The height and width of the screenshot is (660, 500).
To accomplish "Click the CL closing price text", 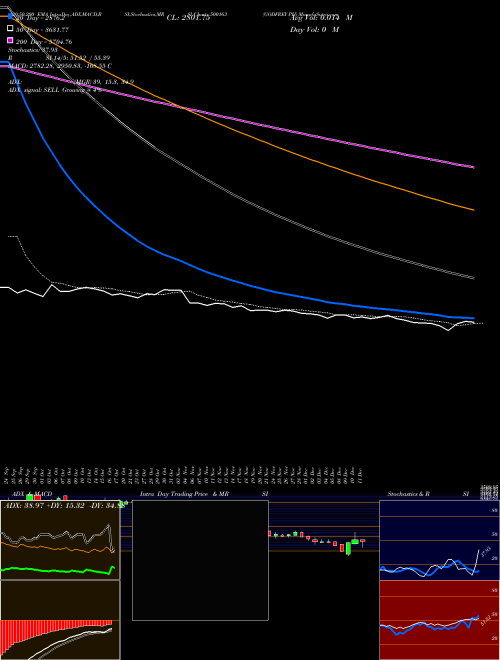I will 188,18.
